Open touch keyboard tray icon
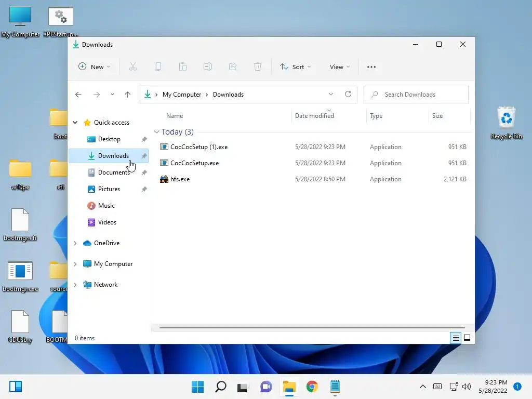 tap(437, 387)
